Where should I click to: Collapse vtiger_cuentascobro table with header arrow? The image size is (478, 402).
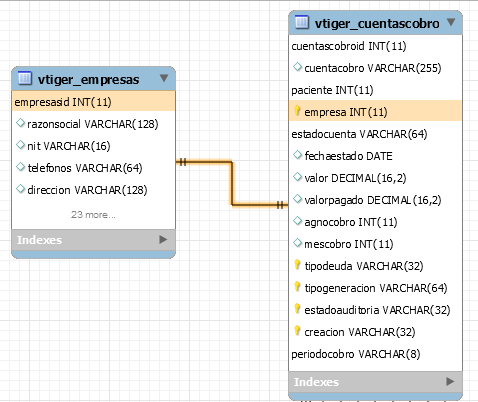tap(451, 22)
